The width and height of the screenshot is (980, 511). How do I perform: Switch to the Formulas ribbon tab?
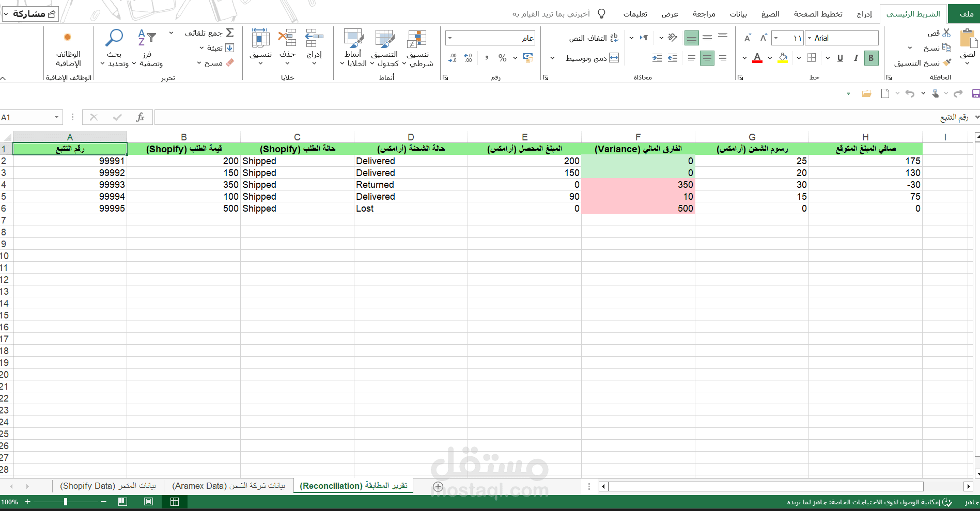[770, 14]
